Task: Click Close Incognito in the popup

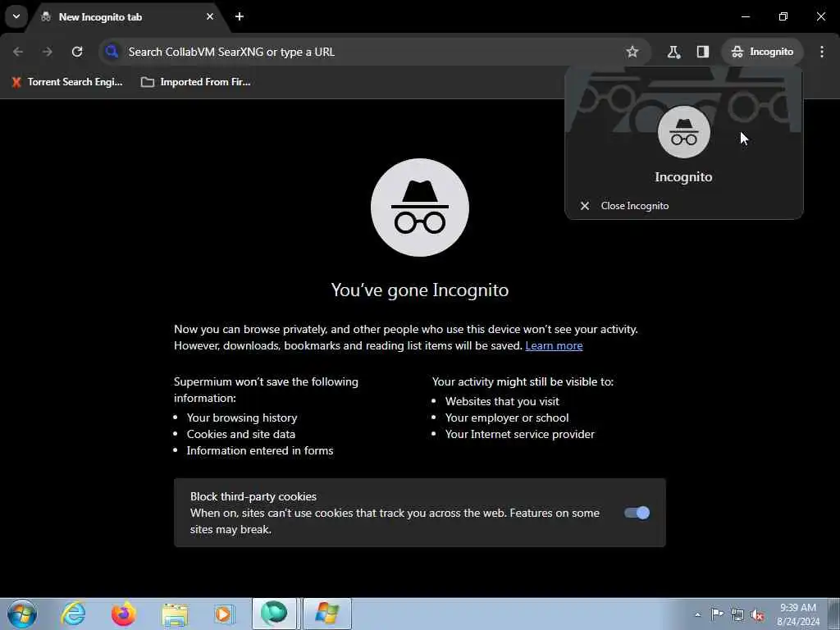Action: 683,206
